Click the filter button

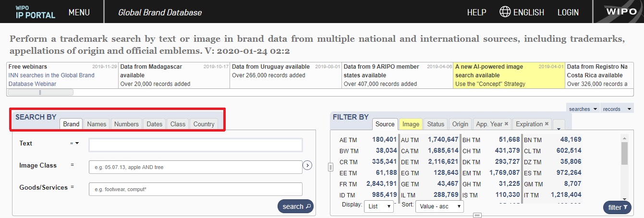tap(618, 207)
